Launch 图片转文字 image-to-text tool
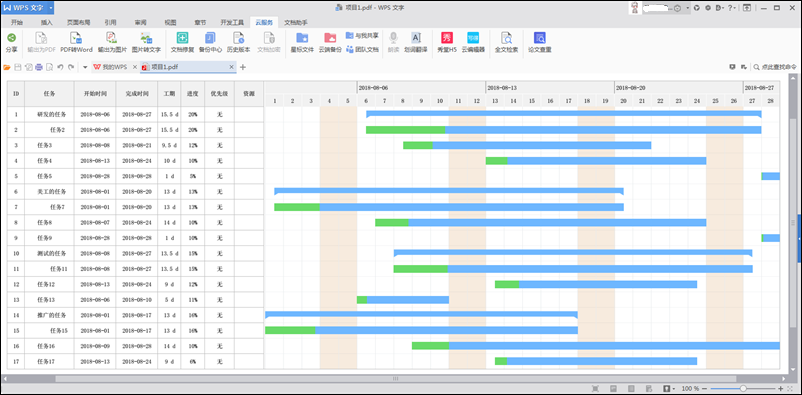The width and height of the screenshot is (802, 395). pyautogui.click(x=146, y=42)
